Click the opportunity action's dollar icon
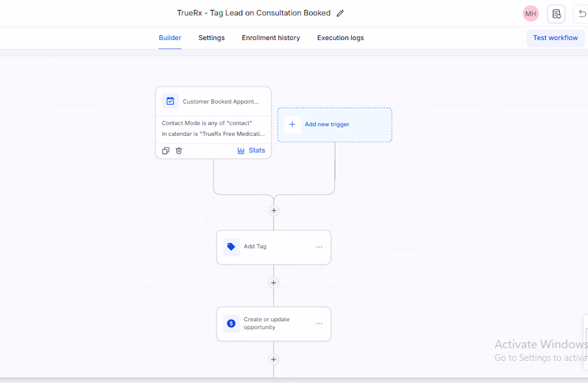Viewport: 588px width, 383px height. (x=231, y=324)
